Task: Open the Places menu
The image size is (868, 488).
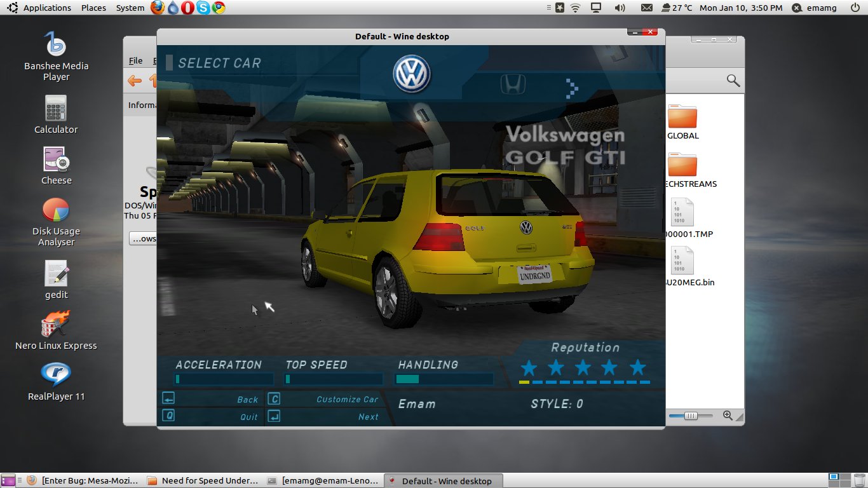Action: coord(93,8)
